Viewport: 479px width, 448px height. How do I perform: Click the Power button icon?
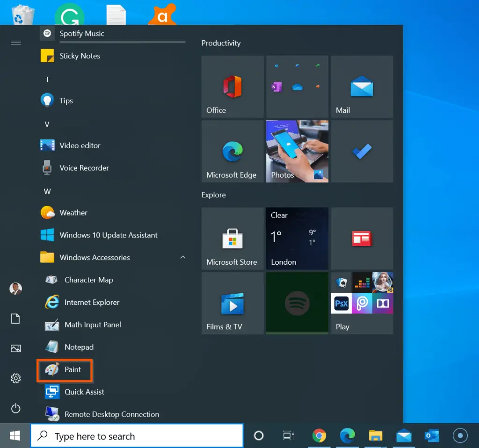tap(16, 408)
